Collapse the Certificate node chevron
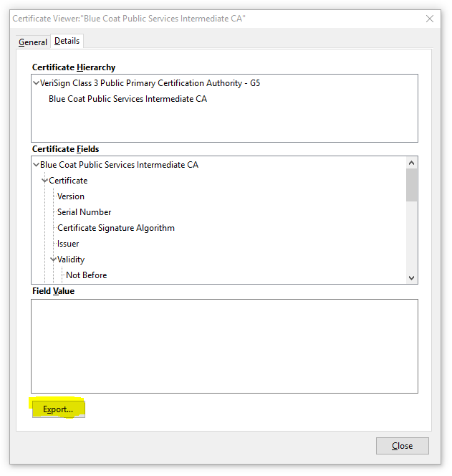 pos(45,181)
